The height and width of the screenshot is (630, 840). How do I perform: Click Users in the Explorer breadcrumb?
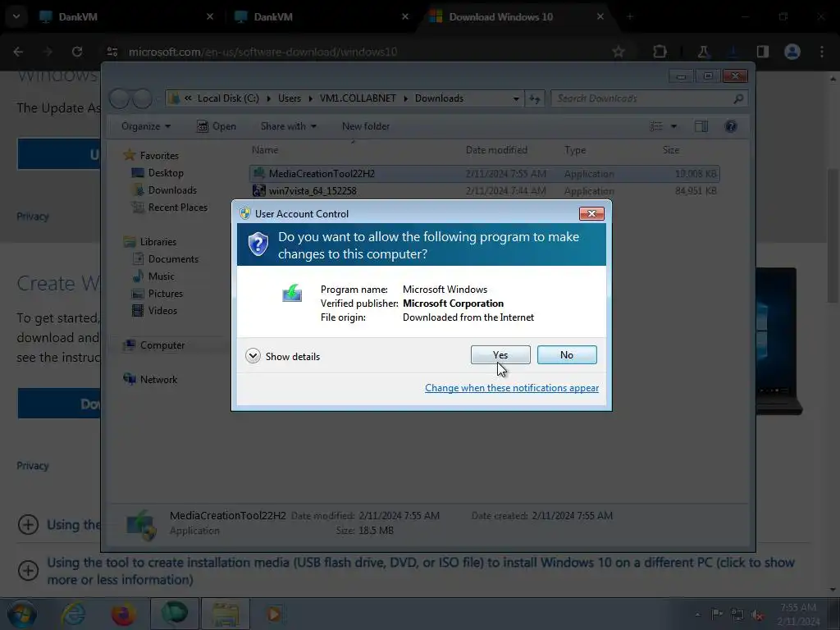click(x=290, y=98)
